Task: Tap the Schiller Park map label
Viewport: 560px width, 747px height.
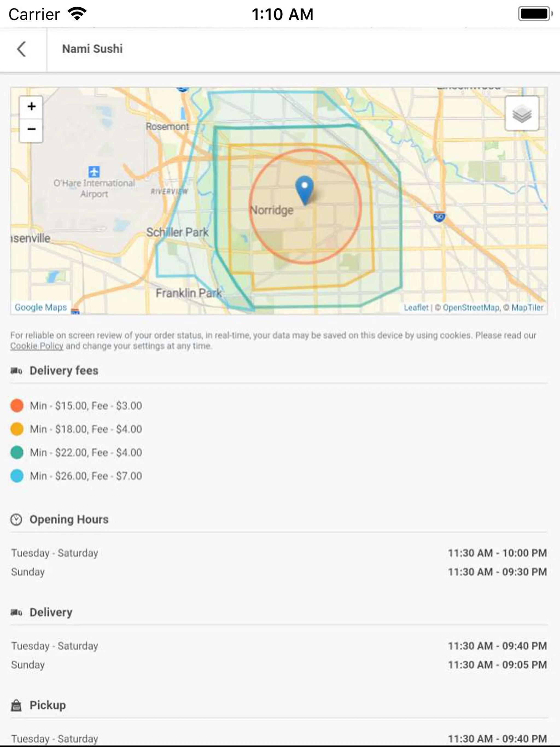Action: [x=177, y=232]
